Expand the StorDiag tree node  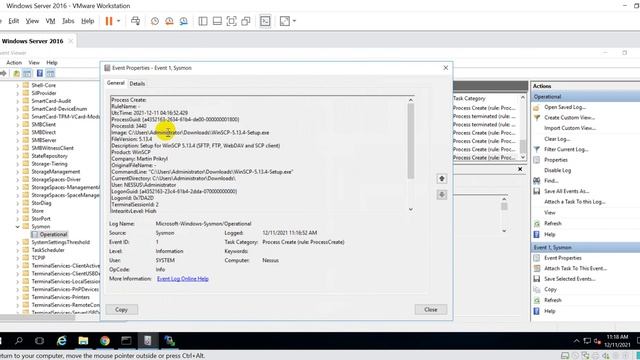18,203
